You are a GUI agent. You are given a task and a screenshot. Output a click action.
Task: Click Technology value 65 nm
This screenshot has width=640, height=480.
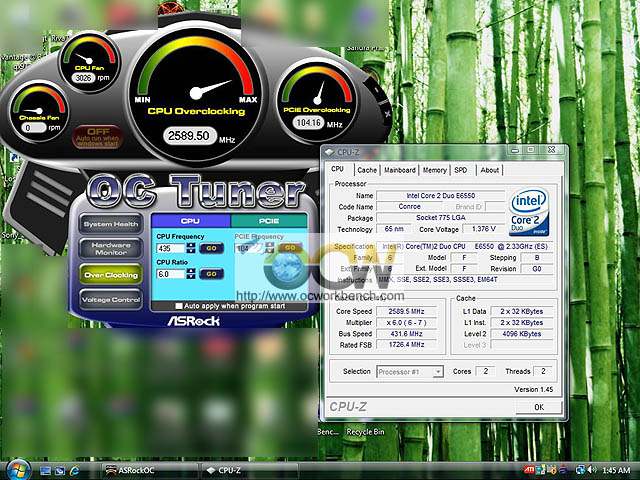click(394, 229)
